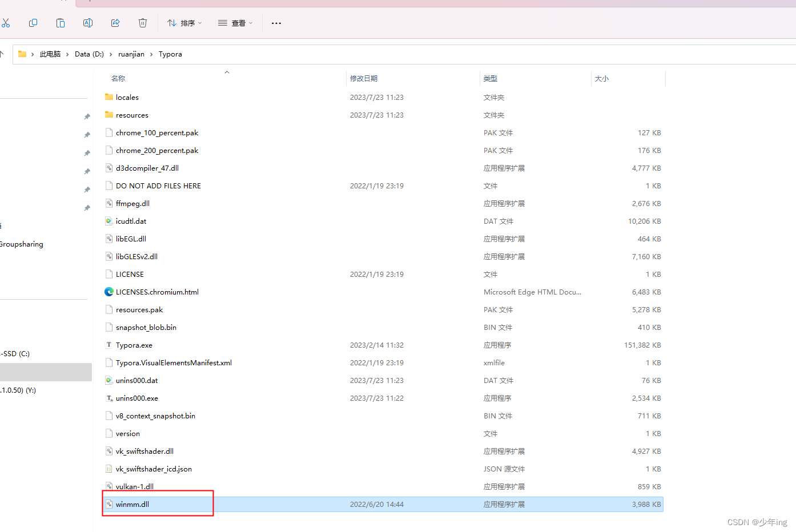Navigate to ruanjian breadcrumb
Viewport: 796px width, 532px height.
point(131,54)
